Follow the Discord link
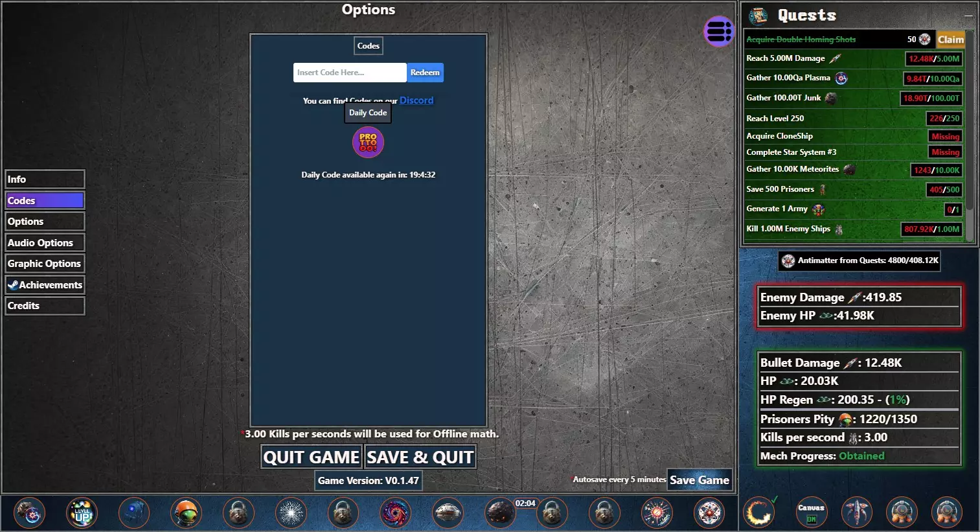 [416, 100]
